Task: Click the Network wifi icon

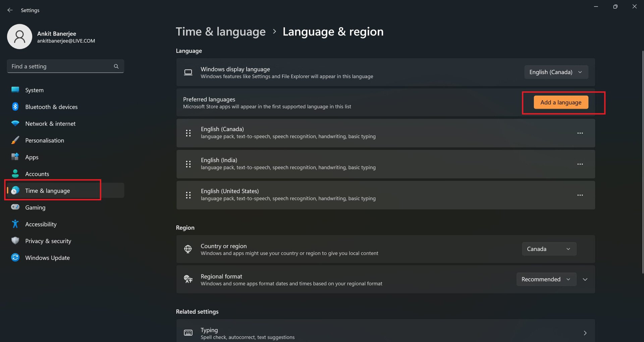Action: point(15,123)
